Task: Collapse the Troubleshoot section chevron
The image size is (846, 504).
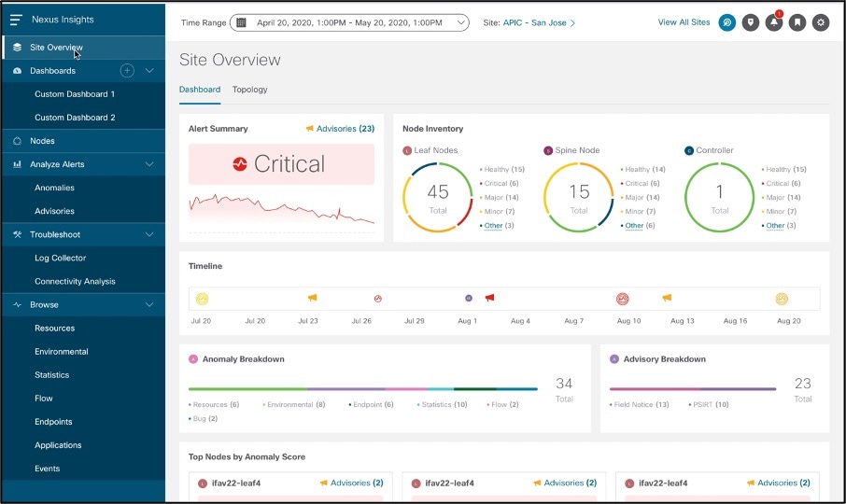Action: click(x=149, y=234)
